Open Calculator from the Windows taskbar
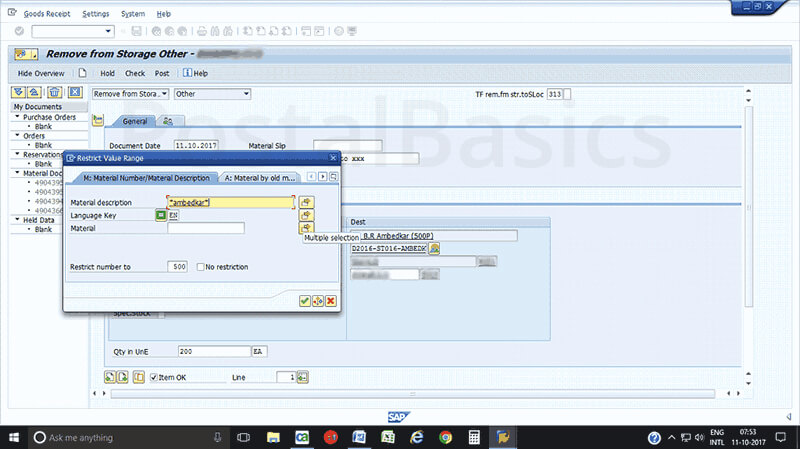The height and width of the screenshot is (449, 800). pyautogui.click(x=473, y=437)
